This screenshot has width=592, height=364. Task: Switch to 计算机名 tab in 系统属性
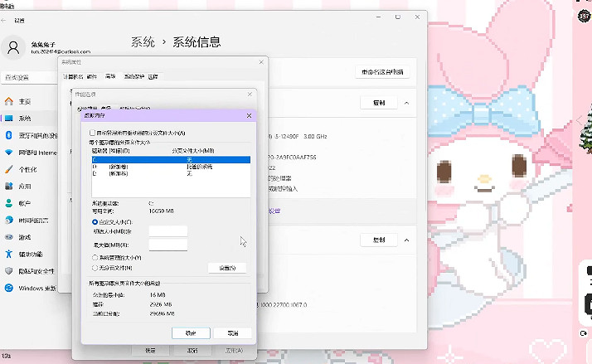pos(73,76)
